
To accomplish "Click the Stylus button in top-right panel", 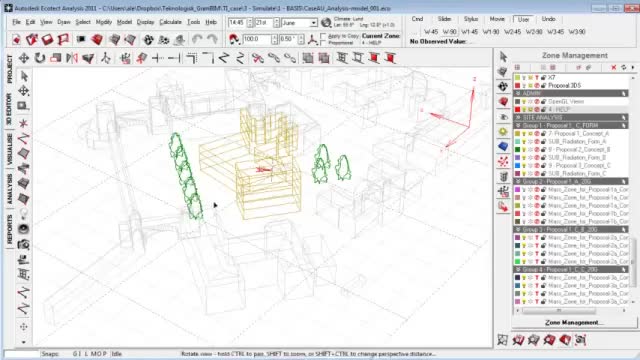I will pyautogui.click(x=471, y=19).
